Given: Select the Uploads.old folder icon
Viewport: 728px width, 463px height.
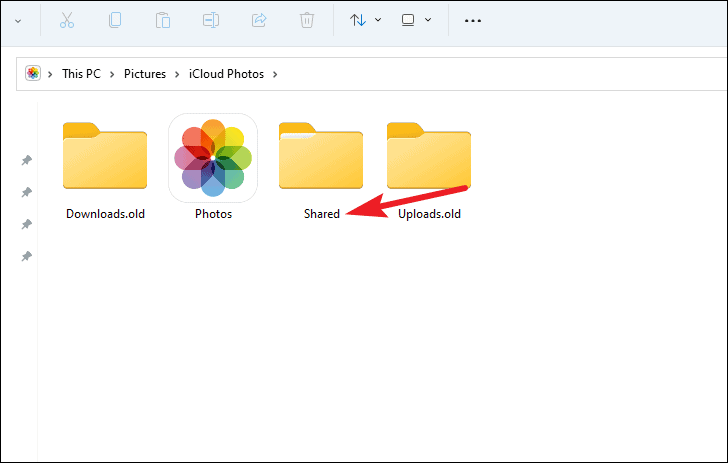Looking at the screenshot, I should tap(429, 156).
